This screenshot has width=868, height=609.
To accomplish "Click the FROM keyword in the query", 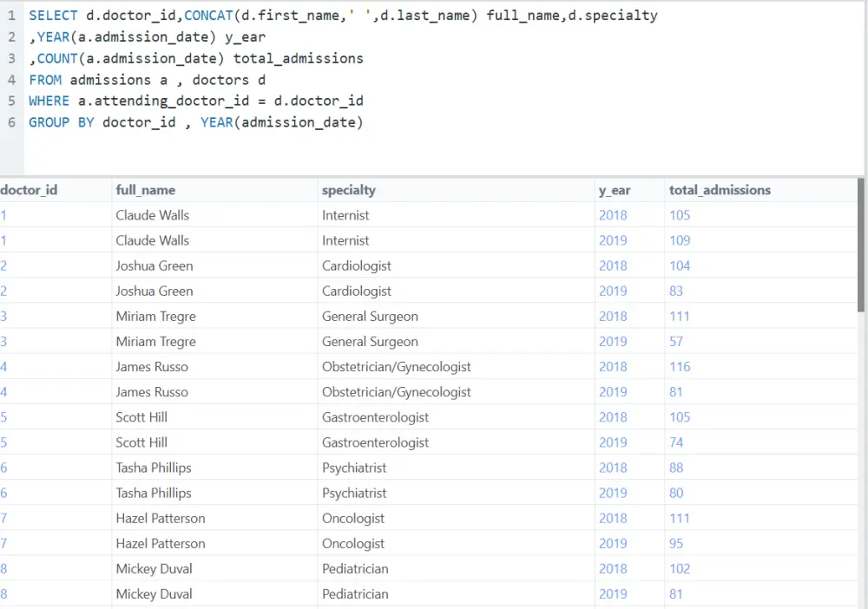I will (45, 80).
